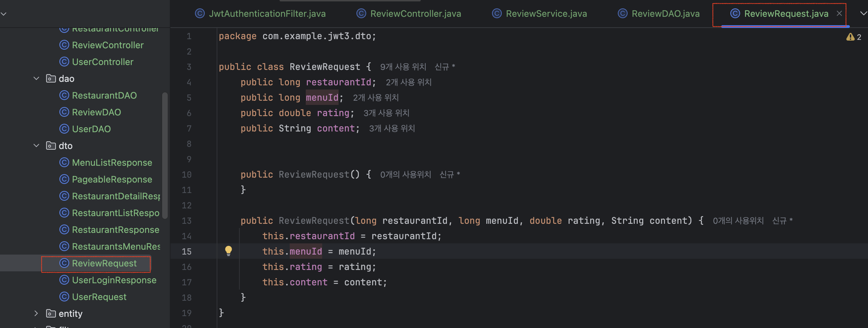868x328 pixels.
Task: Click the class icon on ReviewDAO.java tab
Action: point(623,13)
